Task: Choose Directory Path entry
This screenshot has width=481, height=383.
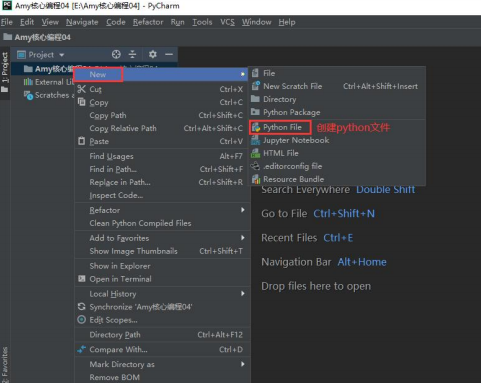Action: point(162,335)
